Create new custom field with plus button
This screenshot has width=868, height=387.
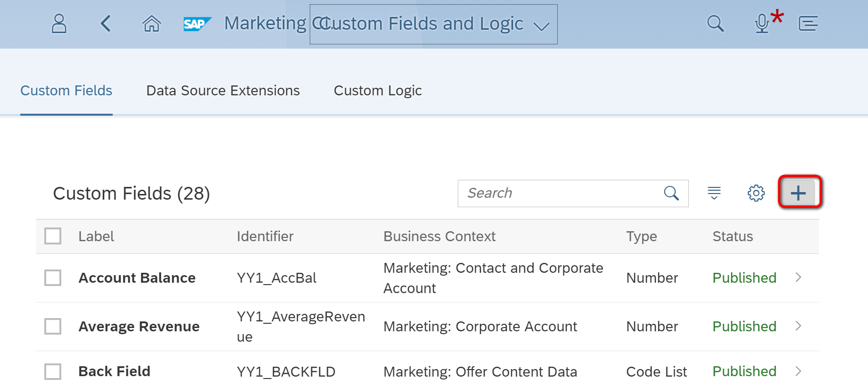click(799, 193)
